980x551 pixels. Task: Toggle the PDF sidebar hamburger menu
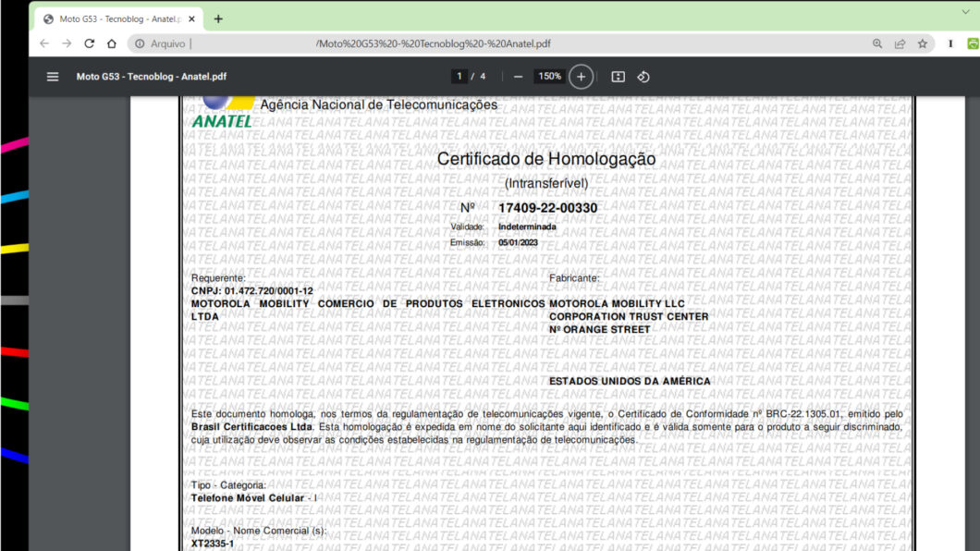point(53,77)
